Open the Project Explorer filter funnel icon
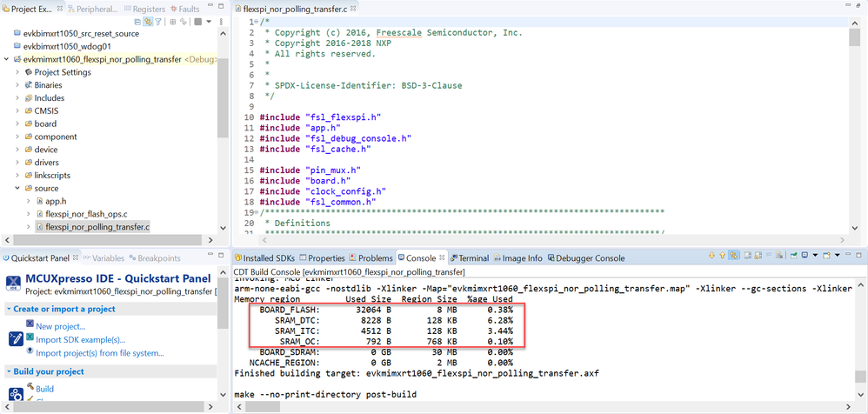Image resolution: width=868 pixels, height=414 pixels. (158, 22)
